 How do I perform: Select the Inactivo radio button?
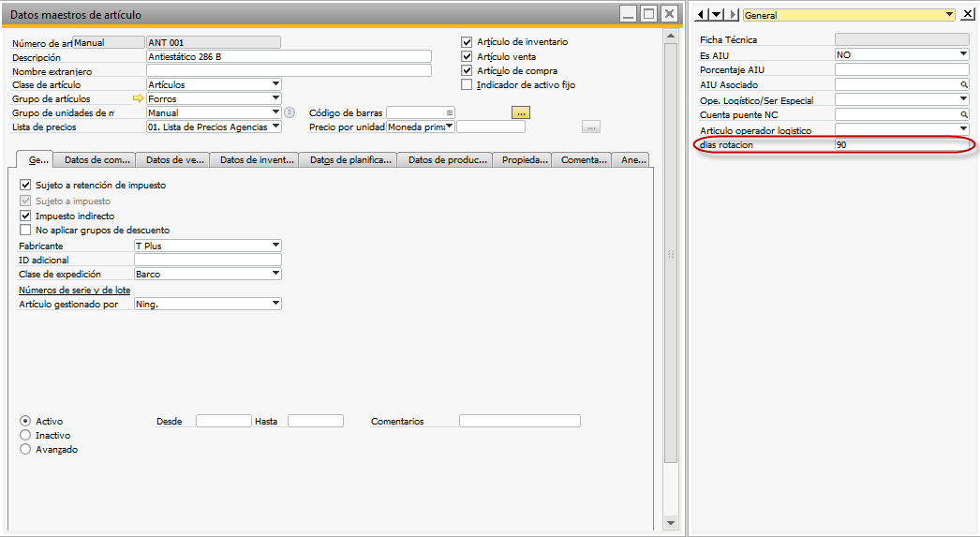[x=25, y=436]
